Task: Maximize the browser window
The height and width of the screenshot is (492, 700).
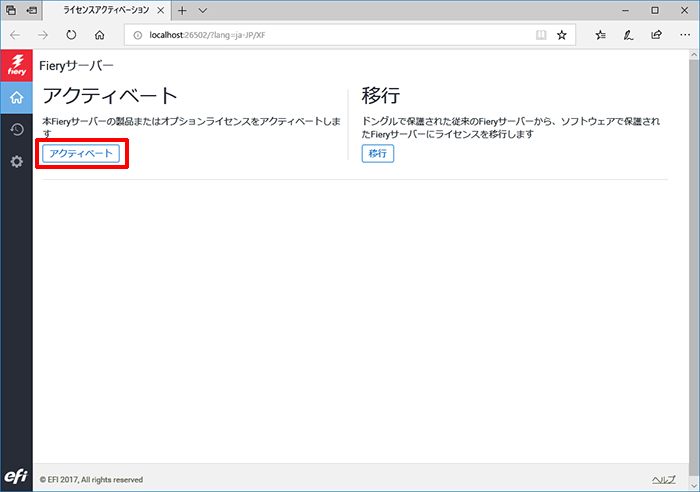Action: tap(655, 10)
